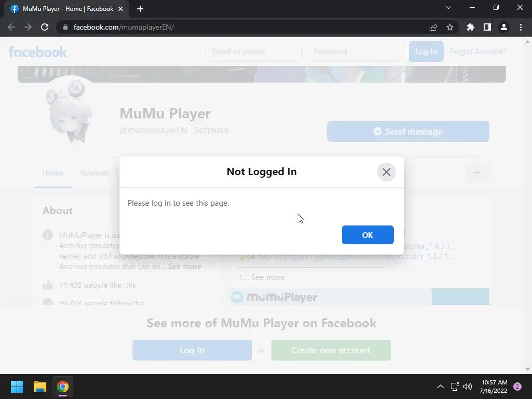Switch to the Reviews tab
532x399 pixels.
[x=95, y=173]
